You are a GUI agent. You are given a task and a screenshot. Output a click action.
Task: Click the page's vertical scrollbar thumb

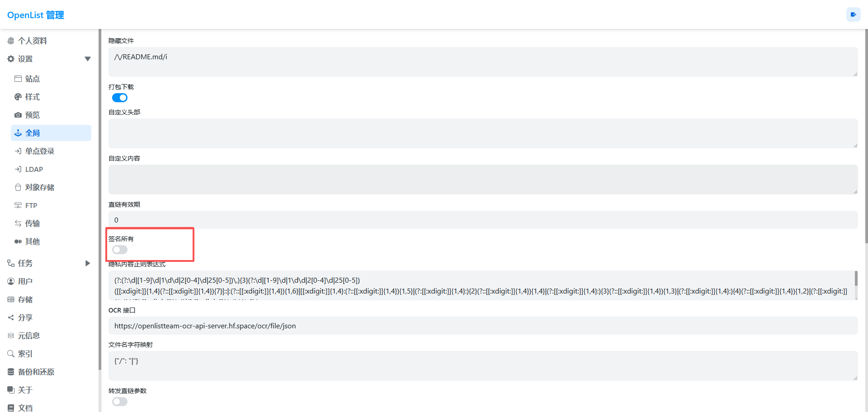866,136
